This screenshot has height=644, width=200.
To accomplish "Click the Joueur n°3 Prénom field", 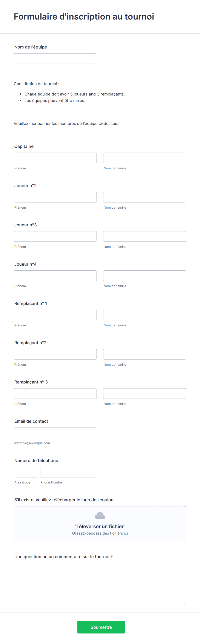I will [55, 236].
